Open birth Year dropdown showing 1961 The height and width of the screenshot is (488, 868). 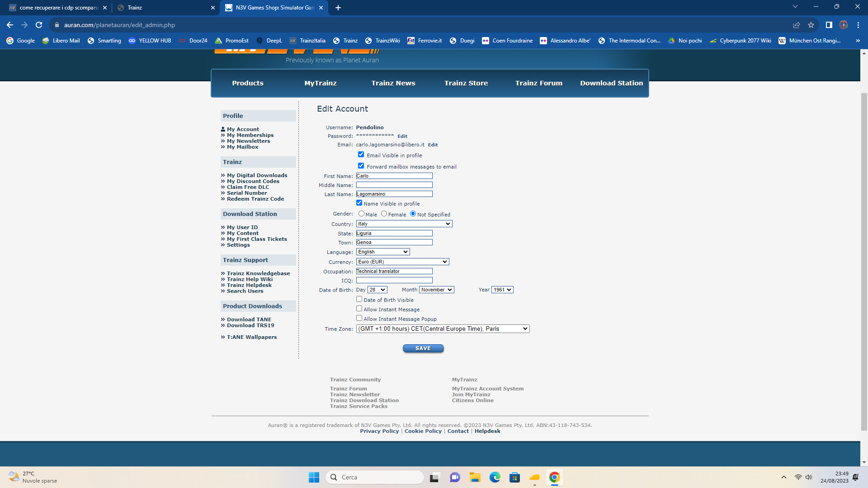click(x=502, y=290)
